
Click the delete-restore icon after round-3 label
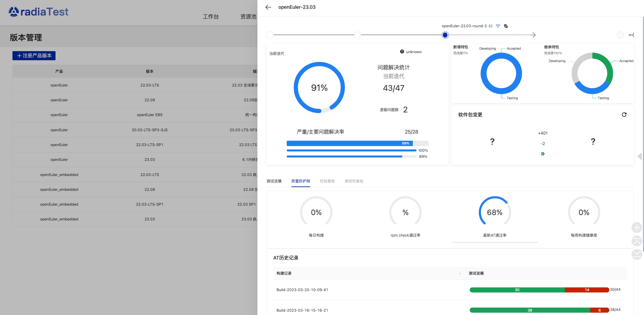coord(506,26)
